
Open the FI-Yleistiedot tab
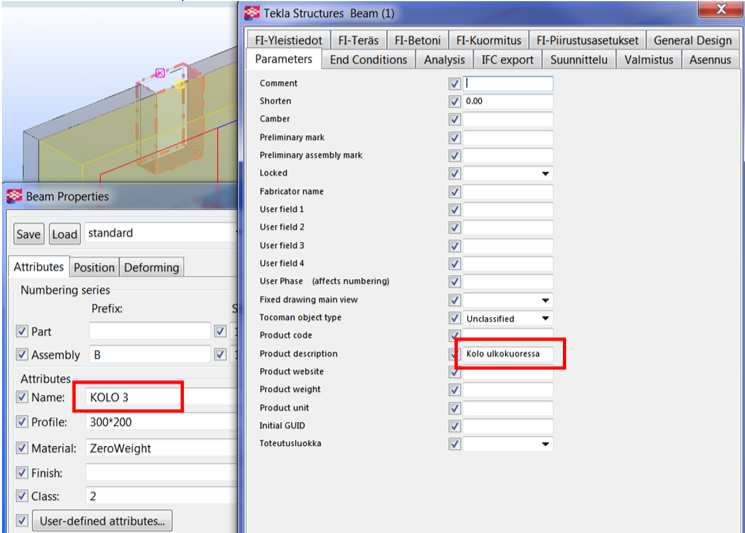point(288,40)
